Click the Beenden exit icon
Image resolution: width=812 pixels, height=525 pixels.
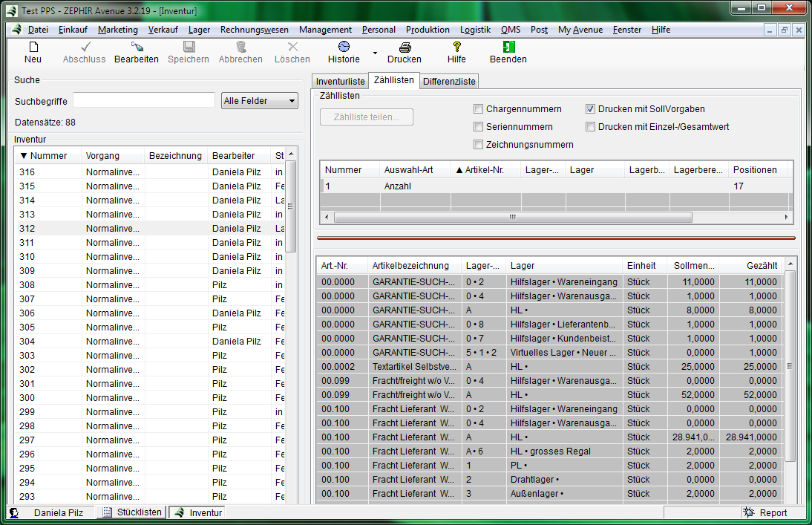[508, 47]
